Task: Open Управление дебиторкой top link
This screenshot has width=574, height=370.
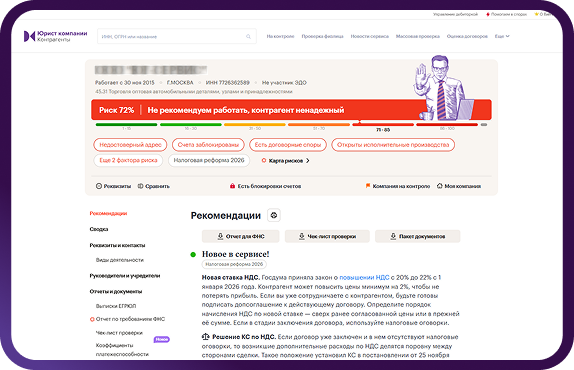Action: point(455,14)
